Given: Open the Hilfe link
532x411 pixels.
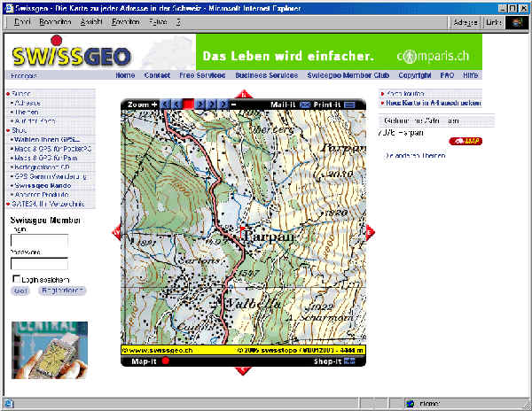Looking at the screenshot, I should 470,75.
